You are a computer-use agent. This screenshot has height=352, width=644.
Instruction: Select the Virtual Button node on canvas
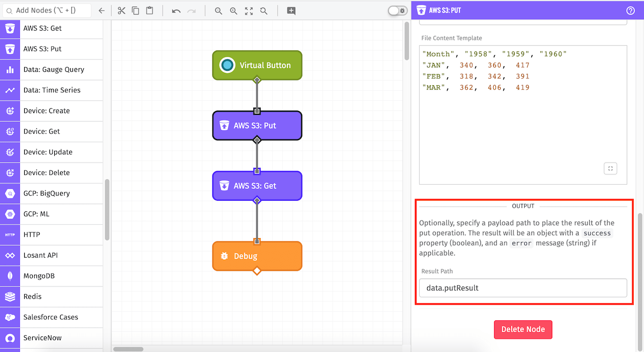pyautogui.click(x=257, y=65)
